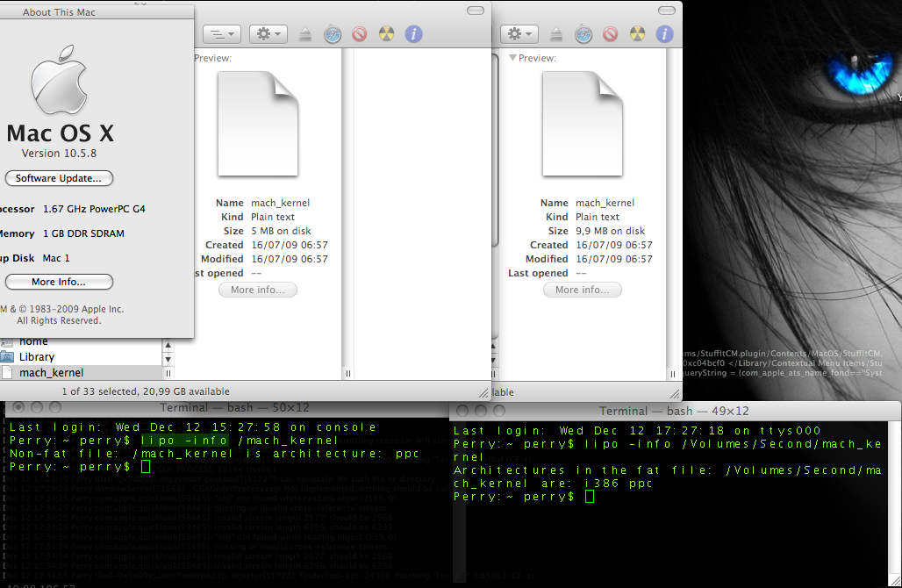The image size is (902, 588).
Task: Click the resize grip of right Finder window
Action: pyautogui.click(x=675, y=394)
